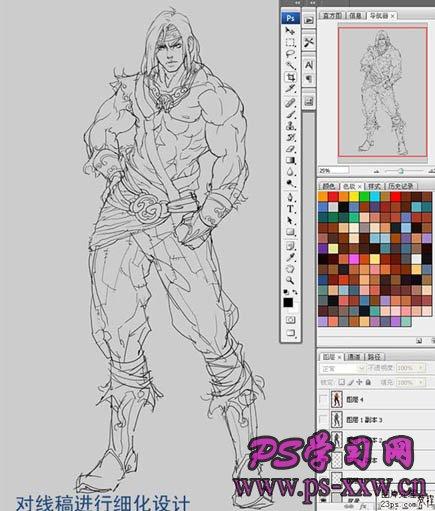This screenshot has width=435, height=511.
Task: Toggle lock transparent pixels checkbox
Action: point(342,382)
